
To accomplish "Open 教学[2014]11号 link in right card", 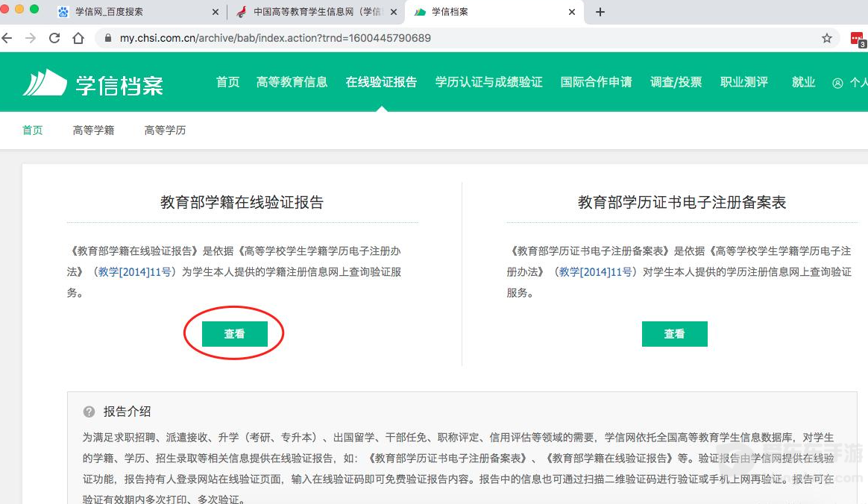I will click(596, 271).
